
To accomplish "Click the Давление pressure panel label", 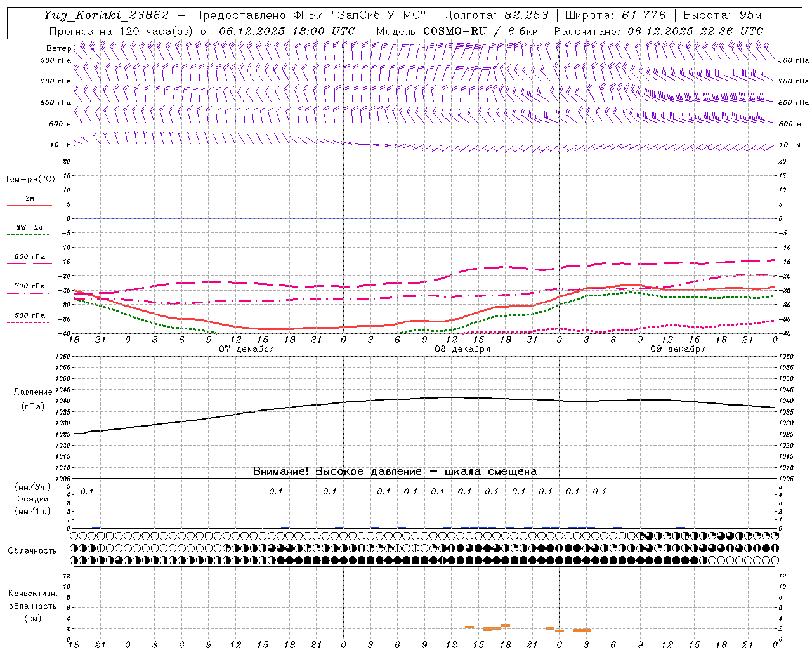I will [x=32, y=392].
